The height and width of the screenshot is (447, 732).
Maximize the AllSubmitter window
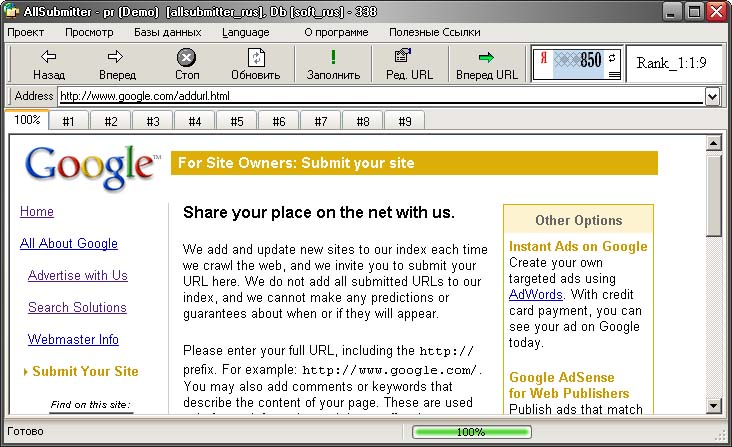(x=694, y=12)
